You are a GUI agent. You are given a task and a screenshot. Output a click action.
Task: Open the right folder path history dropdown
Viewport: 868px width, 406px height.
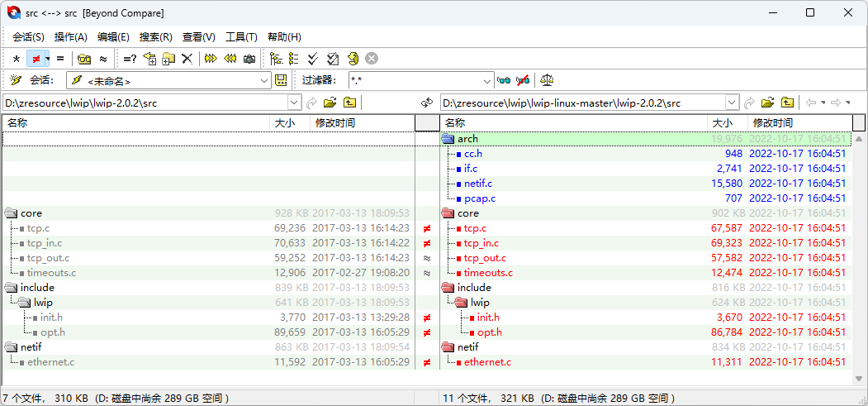click(733, 103)
